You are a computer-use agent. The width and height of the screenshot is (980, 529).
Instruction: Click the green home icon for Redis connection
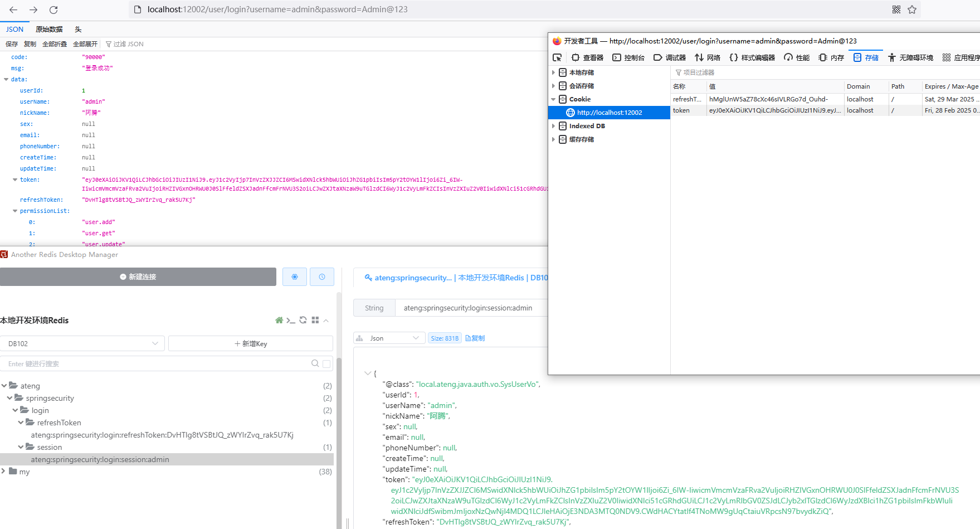coord(279,320)
